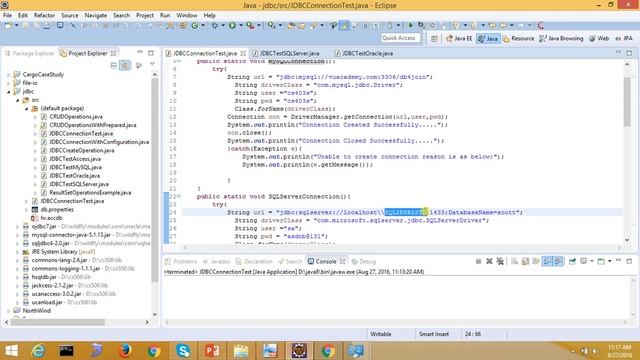Open Internet Explorer from the taskbar
Screen dimensions: 640x360
click(x=38, y=351)
